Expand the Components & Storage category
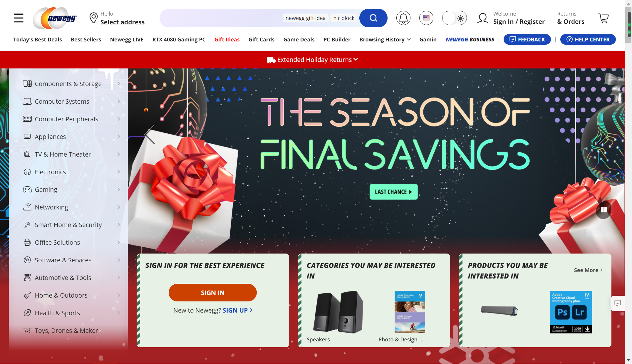Viewport: 632px width, 364px height. click(x=72, y=84)
